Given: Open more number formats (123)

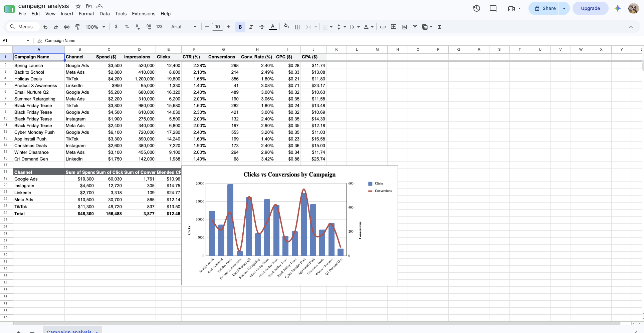Looking at the screenshot, I should [x=159, y=27].
